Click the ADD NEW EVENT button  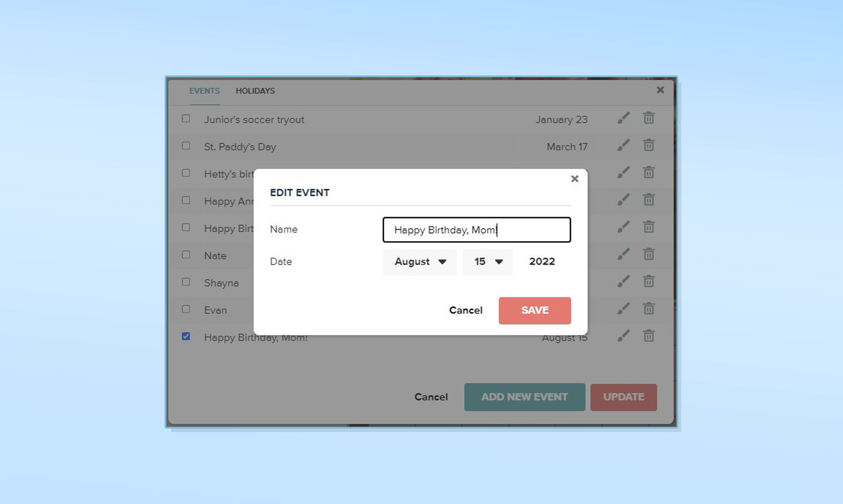click(524, 396)
